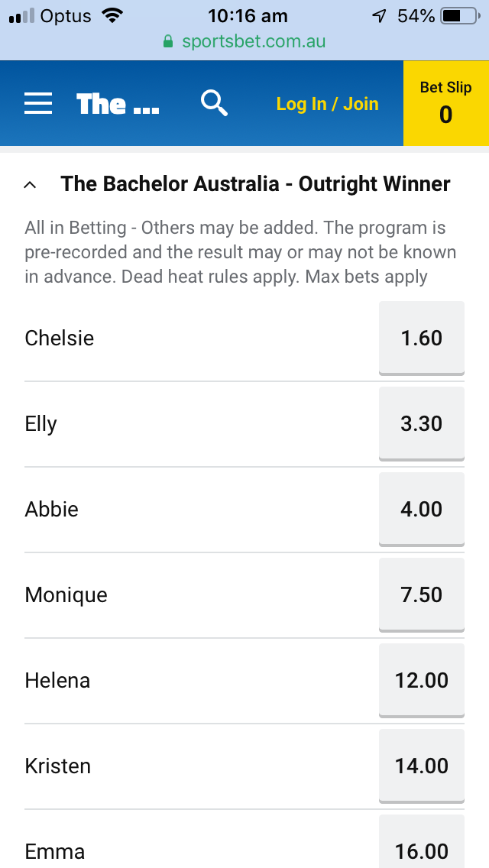The height and width of the screenshot is (868, 489).
Task: Select Emma odds 16.00
Action: pyautogui.click(x=422, y=841)
